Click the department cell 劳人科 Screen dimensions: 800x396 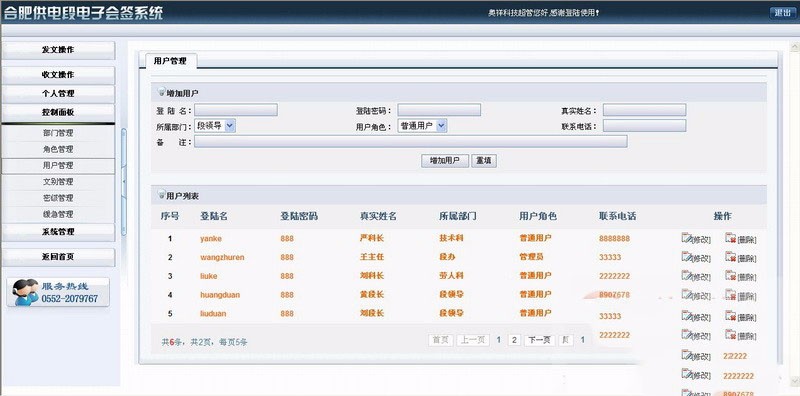point(452,276)
